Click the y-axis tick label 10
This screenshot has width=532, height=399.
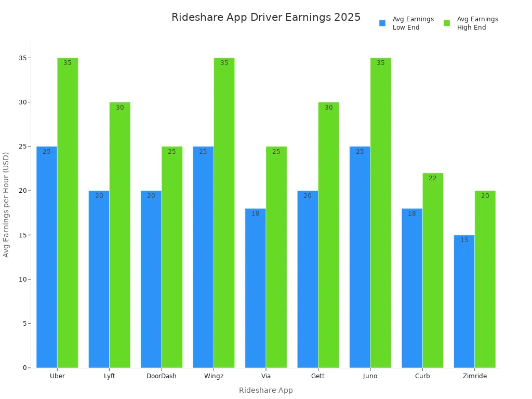point(23,279)
